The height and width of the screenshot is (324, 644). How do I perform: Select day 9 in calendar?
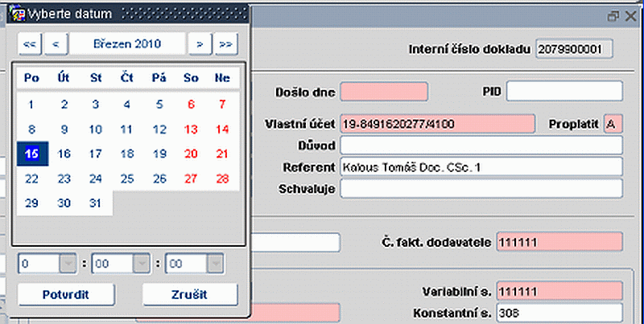[64, 129]
